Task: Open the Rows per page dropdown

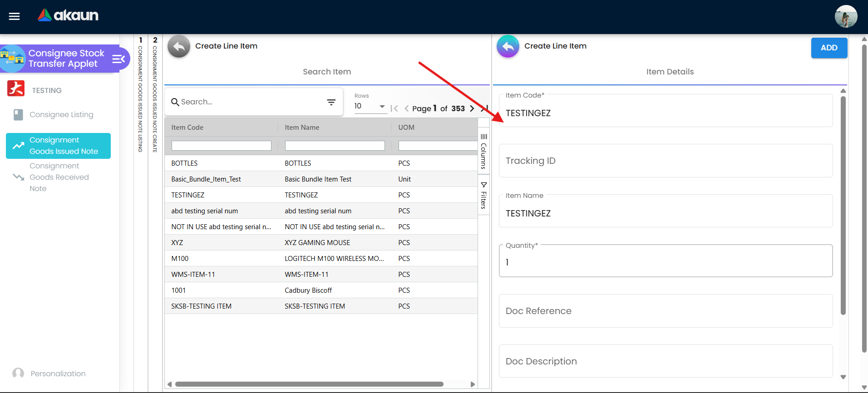Action: 370,107
